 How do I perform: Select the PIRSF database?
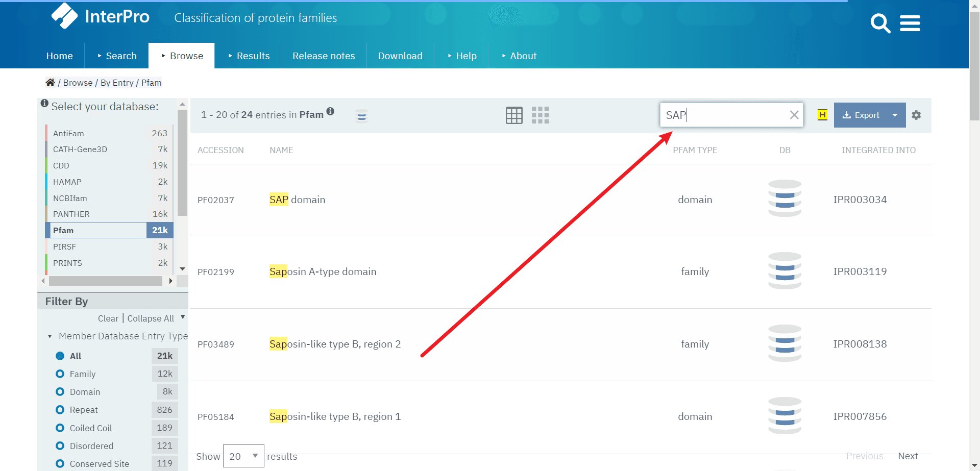109,246
